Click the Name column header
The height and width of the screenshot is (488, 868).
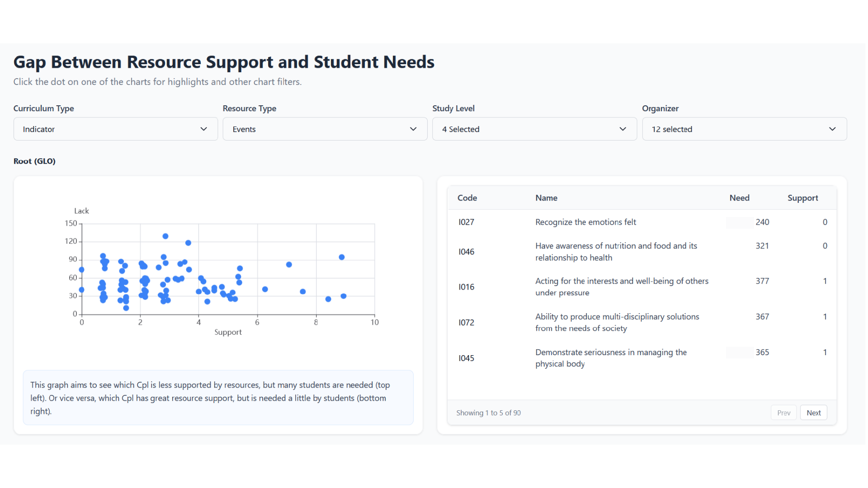[546, 198]
